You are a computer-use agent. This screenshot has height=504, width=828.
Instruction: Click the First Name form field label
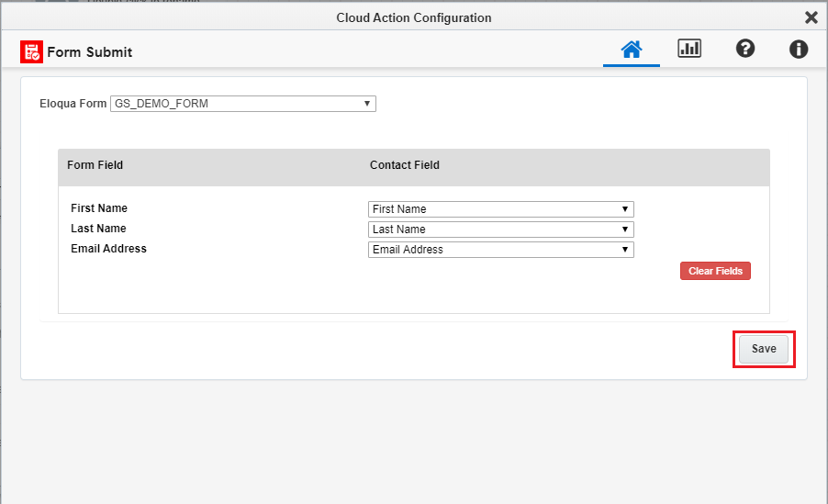tap(99, 208)
